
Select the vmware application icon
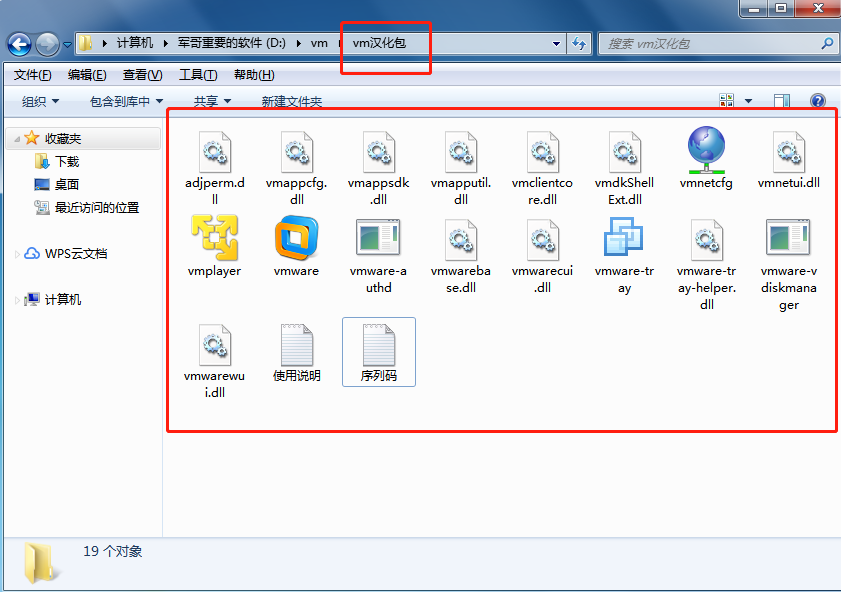[297, 238]
